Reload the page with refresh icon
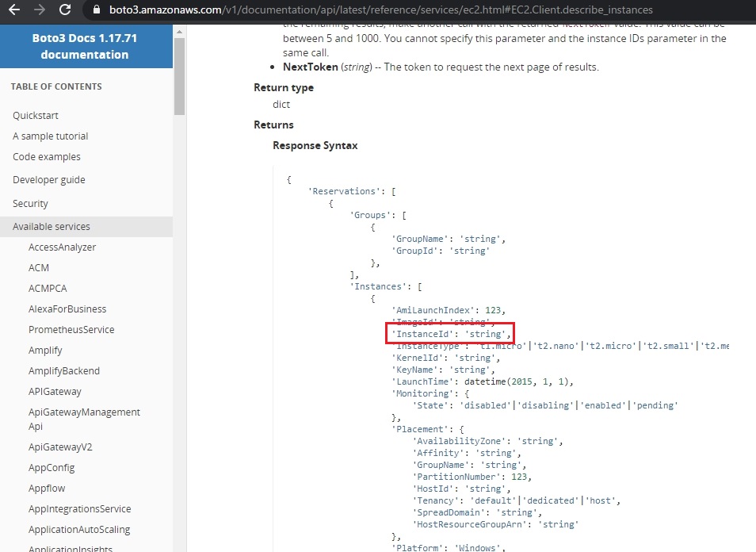756x552 pixels. tap(65, 10)
